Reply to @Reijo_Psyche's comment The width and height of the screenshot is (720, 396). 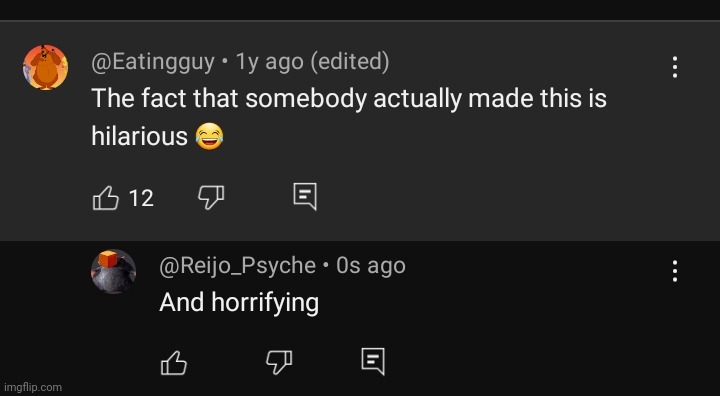373,362
